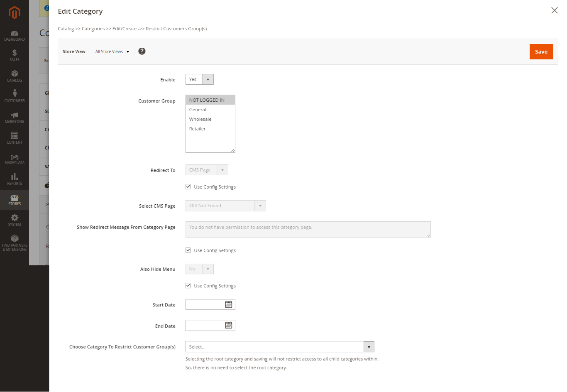Screen dimensions: 567x392
Task: Open the End Date calendar picker
Action: [x=228, y=326]
